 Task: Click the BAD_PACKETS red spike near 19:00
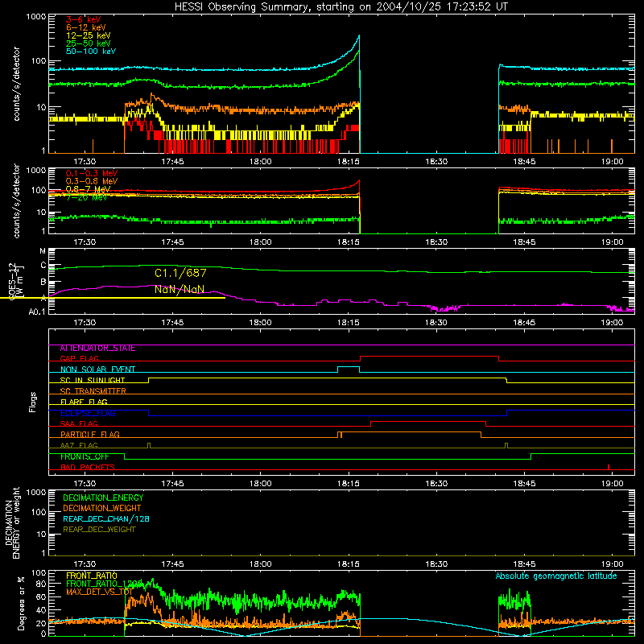609,467
